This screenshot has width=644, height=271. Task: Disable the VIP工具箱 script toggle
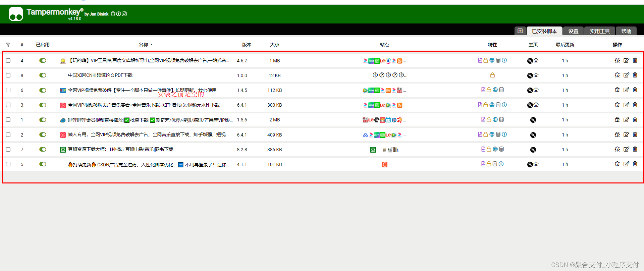(x=43, y=61)
